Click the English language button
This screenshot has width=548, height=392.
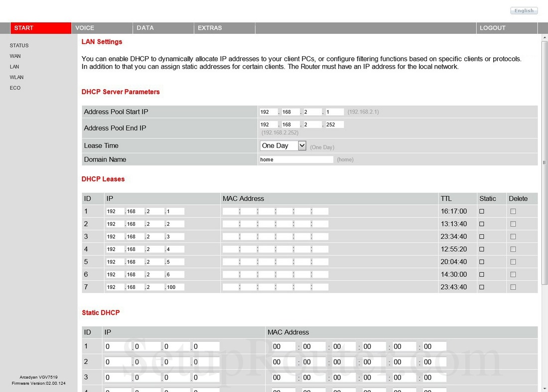524,10
